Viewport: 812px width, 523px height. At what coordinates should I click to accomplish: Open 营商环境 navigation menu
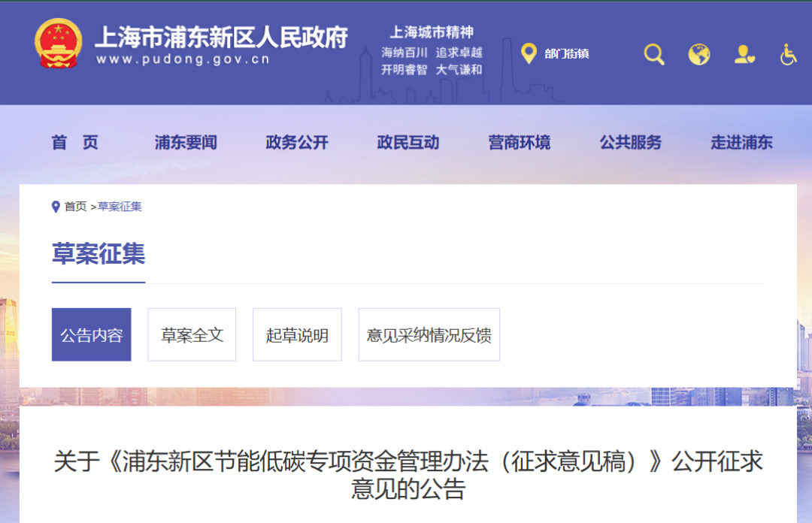520,143
